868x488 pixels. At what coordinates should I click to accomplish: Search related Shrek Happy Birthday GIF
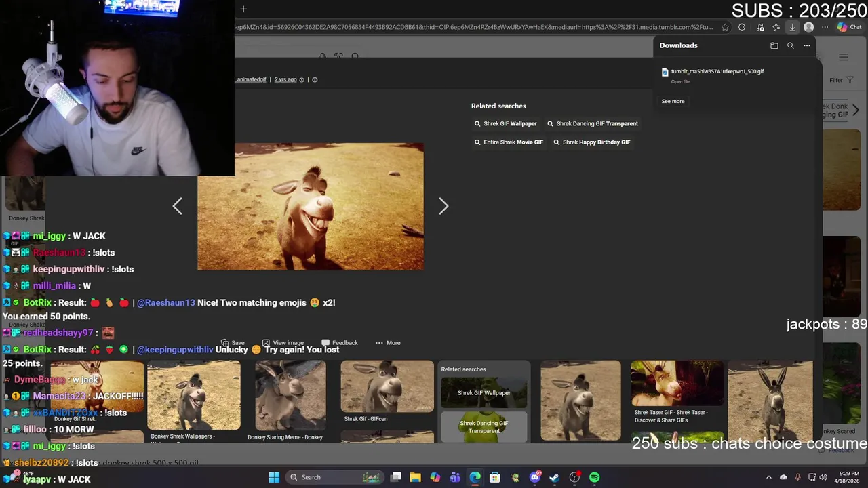[x=592, y=142]
